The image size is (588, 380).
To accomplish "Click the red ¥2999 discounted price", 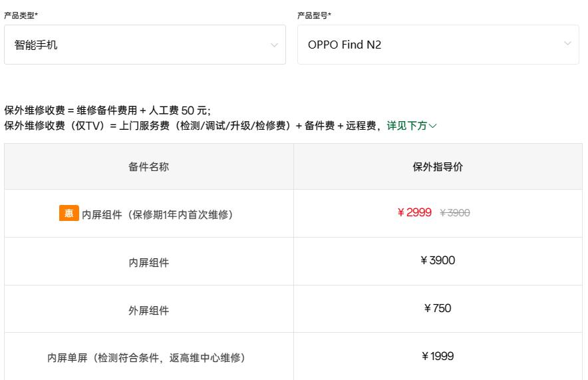I will coord(414,213).
